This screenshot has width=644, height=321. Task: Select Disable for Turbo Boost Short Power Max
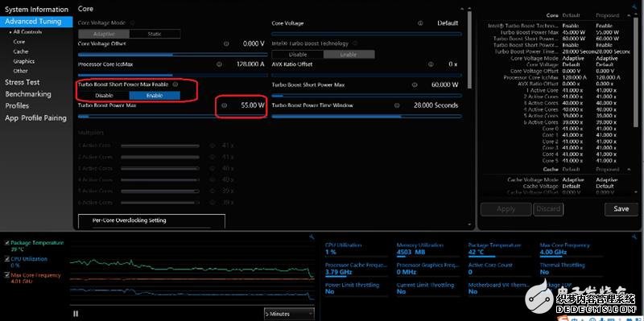pos(104,95)
